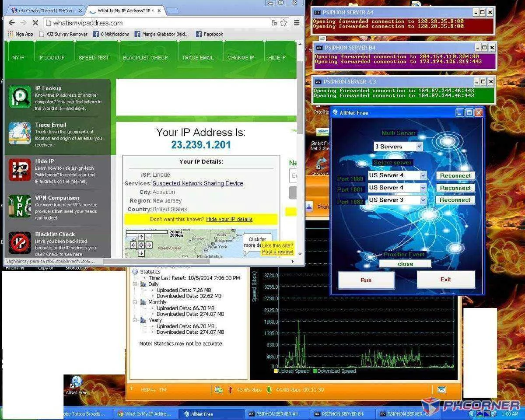Screen dimensions: 525x420
Task: Open the Chrome hamburger menu
Action: (297, 23)
